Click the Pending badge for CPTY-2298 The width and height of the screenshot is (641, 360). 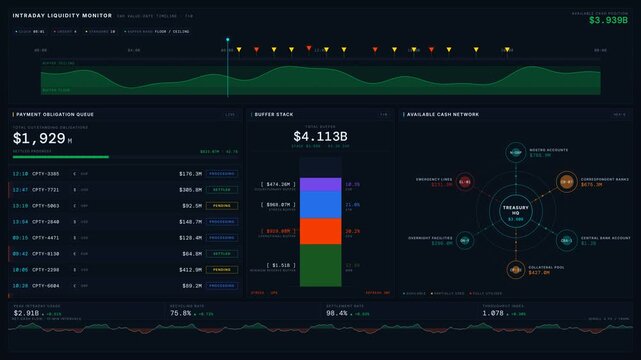tap(222, 270)
